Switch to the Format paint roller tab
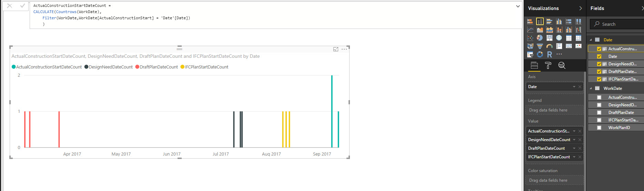 548,65
